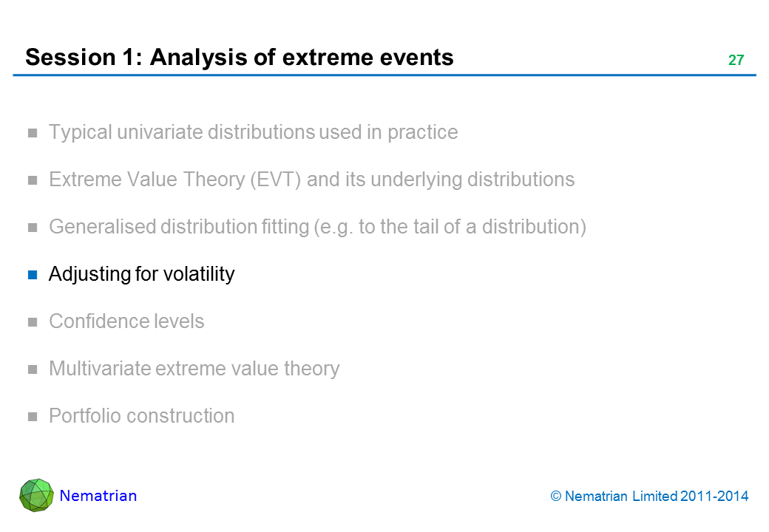Click the blue horizontal line under the title
This screenshot has height=532, width=769.
[384, 75]
